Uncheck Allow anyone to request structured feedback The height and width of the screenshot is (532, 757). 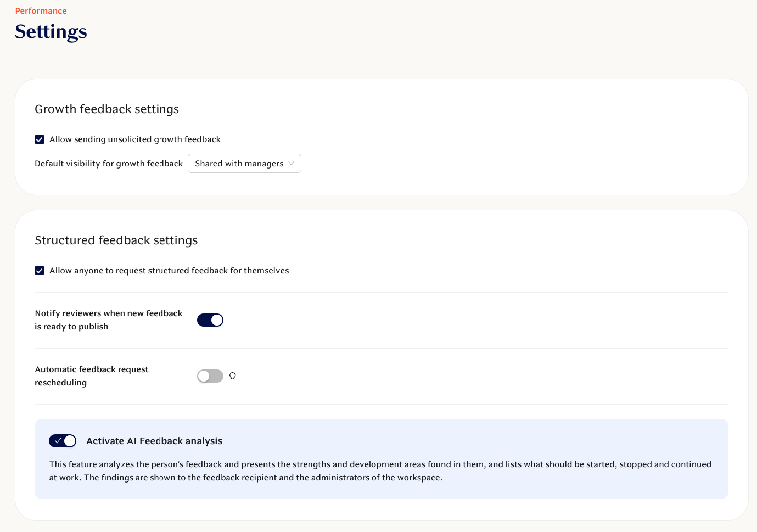pos(40,271)
